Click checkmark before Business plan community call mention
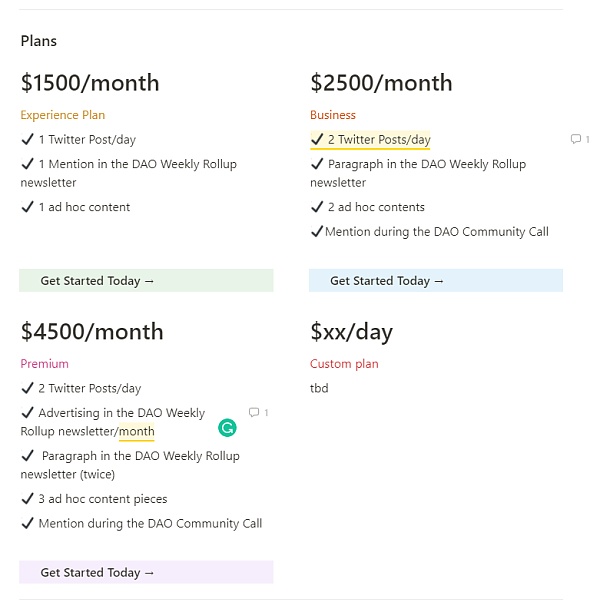This screenshot has height=612, width=600. [317, 232]
